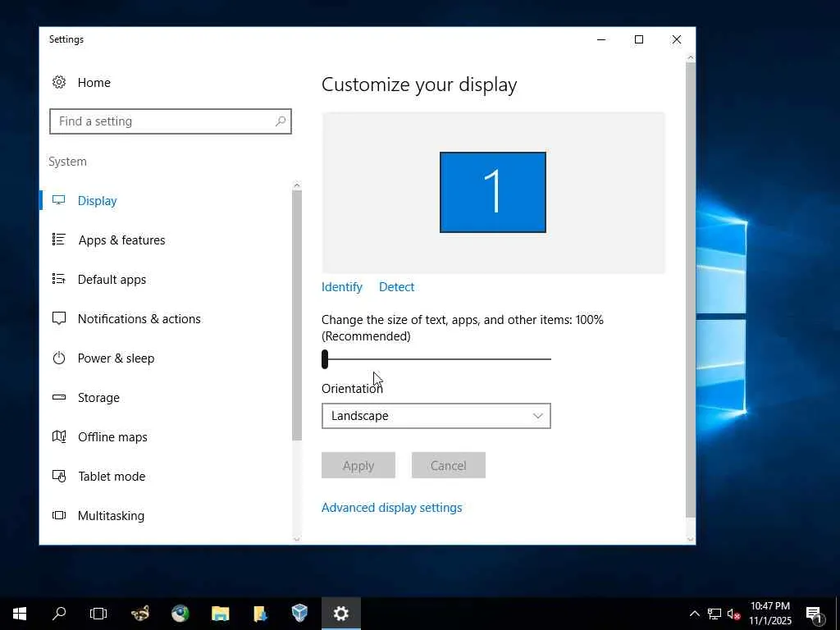
Task: Click sidebar scrollbar down arrow
Action: pos(297,539)
